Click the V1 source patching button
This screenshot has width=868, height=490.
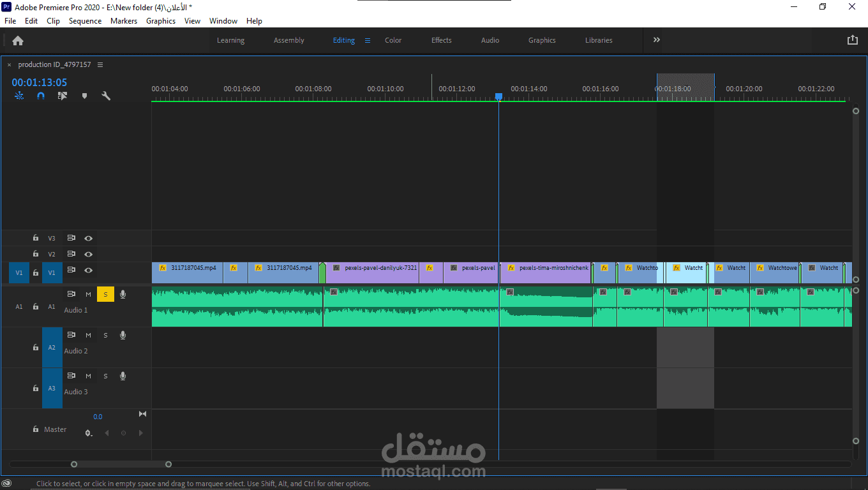pos(19,272)
